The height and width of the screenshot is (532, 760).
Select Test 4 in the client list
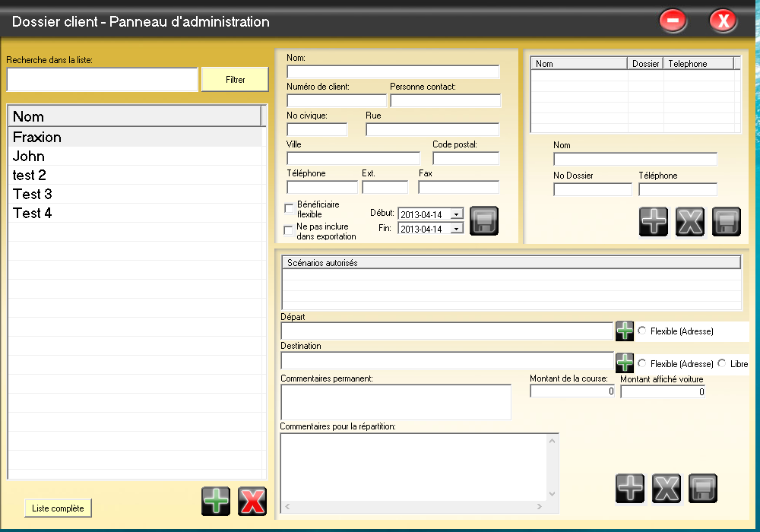tap(135, 214)
